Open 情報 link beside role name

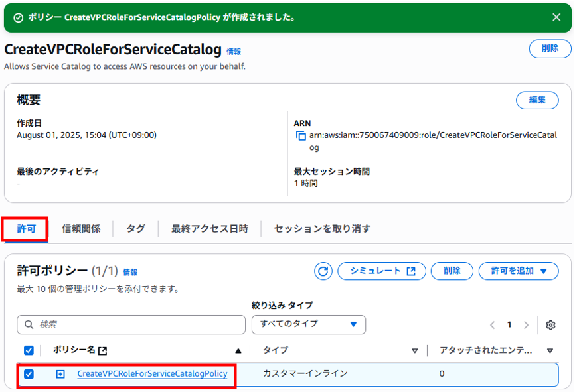click(x=234, y=52)
